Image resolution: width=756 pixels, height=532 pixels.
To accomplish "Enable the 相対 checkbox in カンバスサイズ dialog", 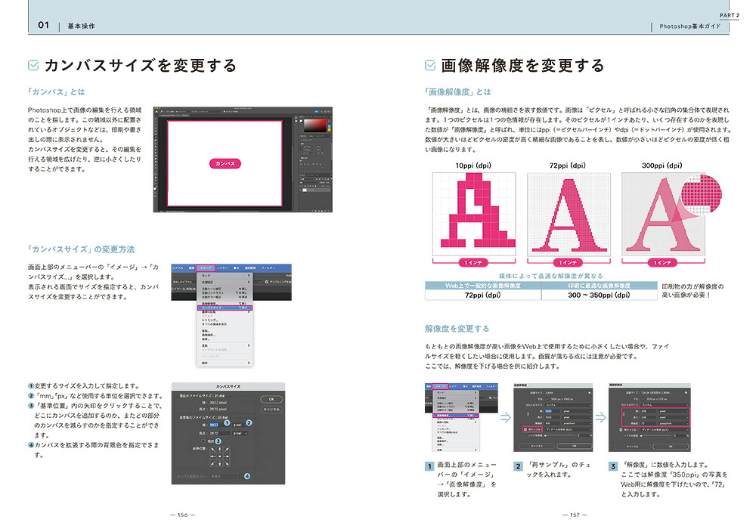I will coord(203,441).
